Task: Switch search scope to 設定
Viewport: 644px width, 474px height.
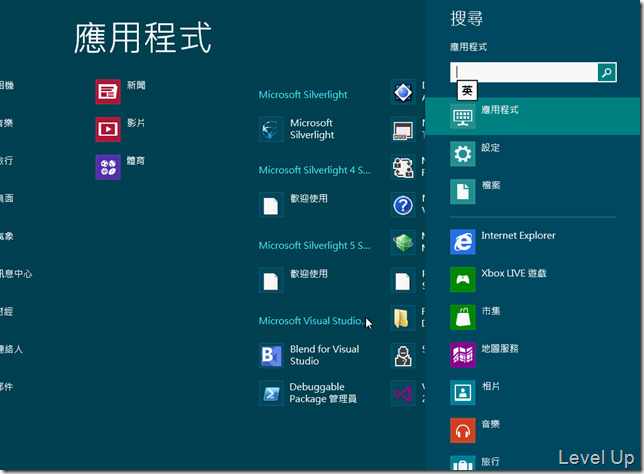Action: [532, 154]
